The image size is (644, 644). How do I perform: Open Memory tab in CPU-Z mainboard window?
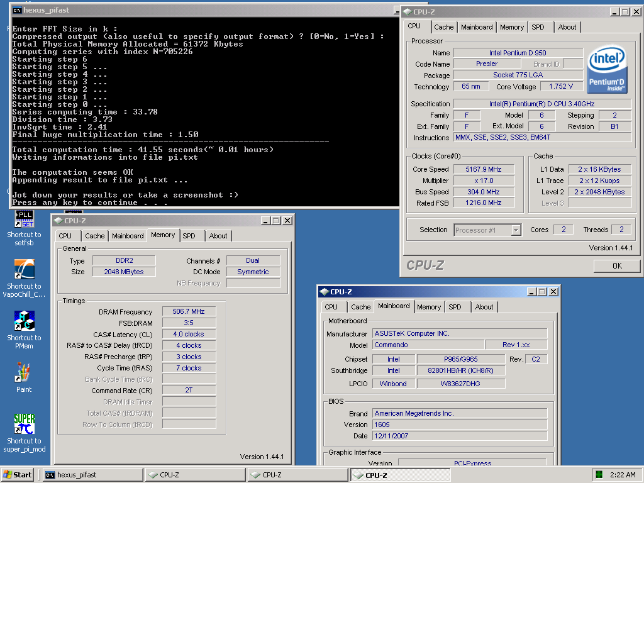click(429, 307)
